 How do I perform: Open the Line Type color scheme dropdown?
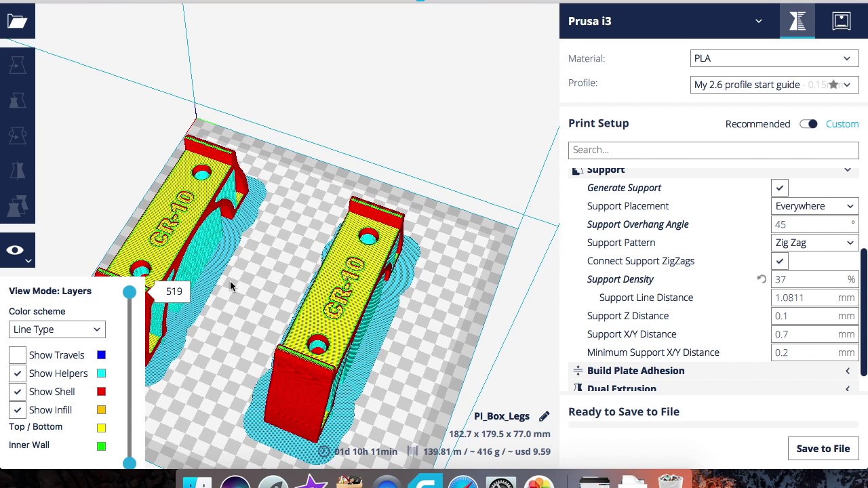pos(57,329)
